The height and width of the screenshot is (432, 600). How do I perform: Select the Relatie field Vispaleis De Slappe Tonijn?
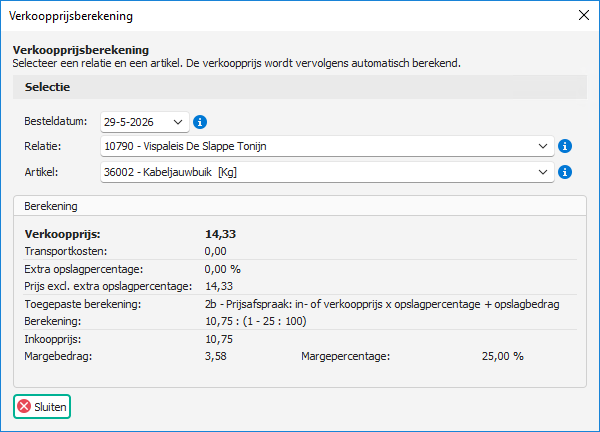[327, 146]
